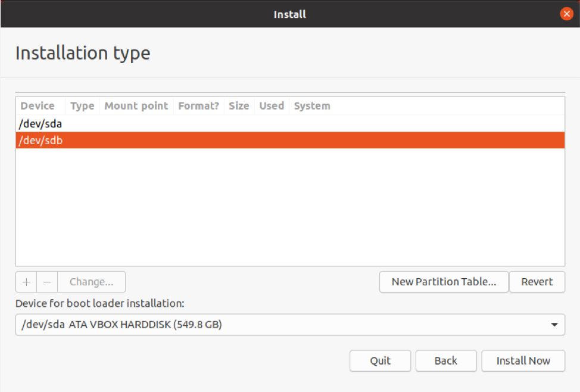Image resolution: width=580 pixels, height=392 pixels.
Task: Click the System column header
Action: pyautogui.click(x=312, y=106)
